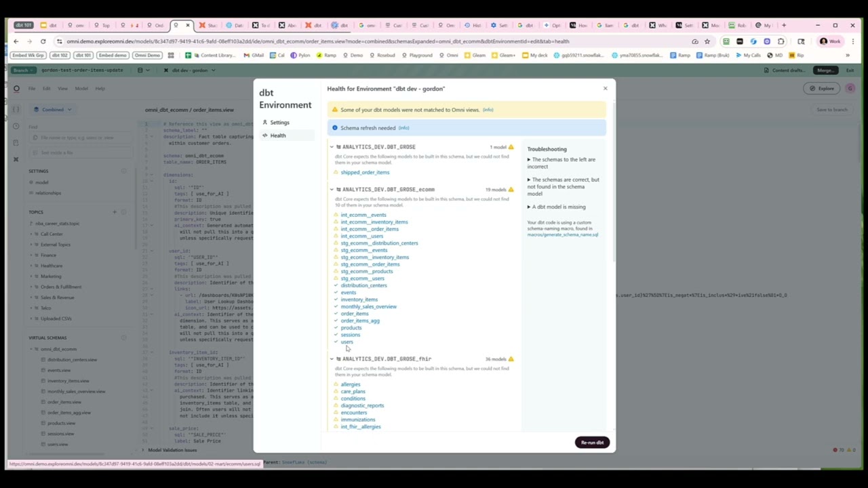Open the stg_ecomm__distribution_centers model link
Screen dimensions: 868x488
point(379,243)
